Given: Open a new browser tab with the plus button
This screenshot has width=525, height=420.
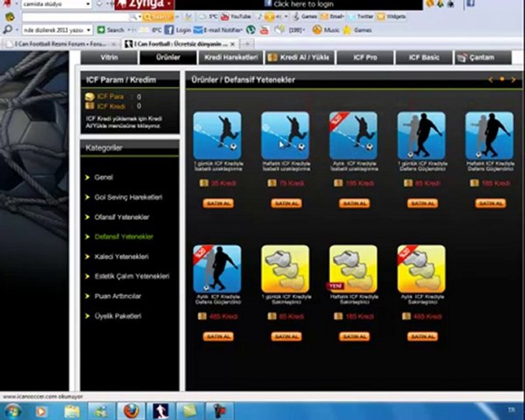Looking at the screenshot, I should tap(247, 44).
